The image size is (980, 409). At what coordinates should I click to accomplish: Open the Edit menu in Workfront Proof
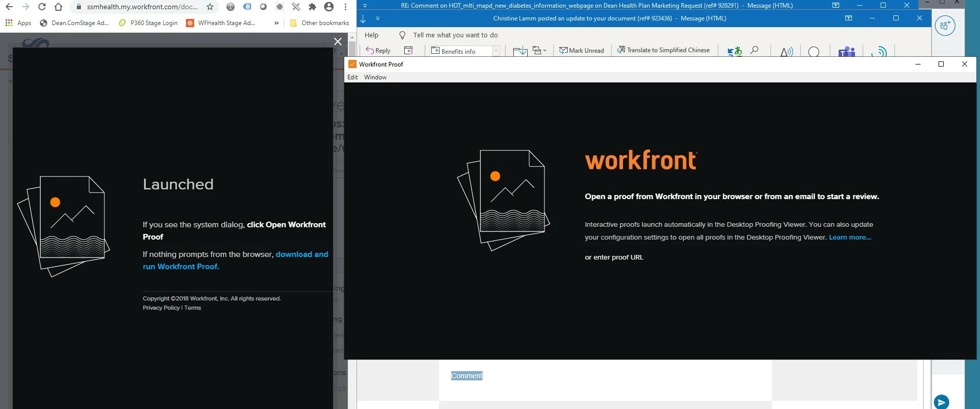(352, 77)
